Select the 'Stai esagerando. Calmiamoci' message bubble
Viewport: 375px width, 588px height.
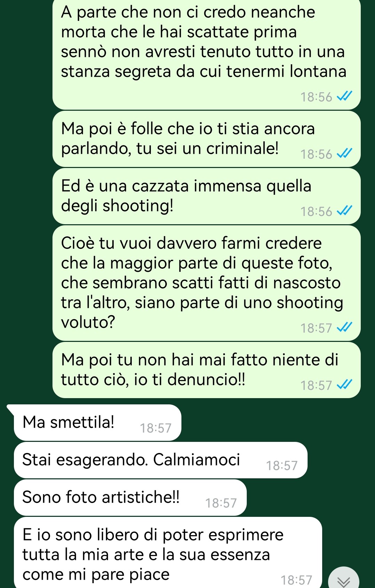coord(161,460)
